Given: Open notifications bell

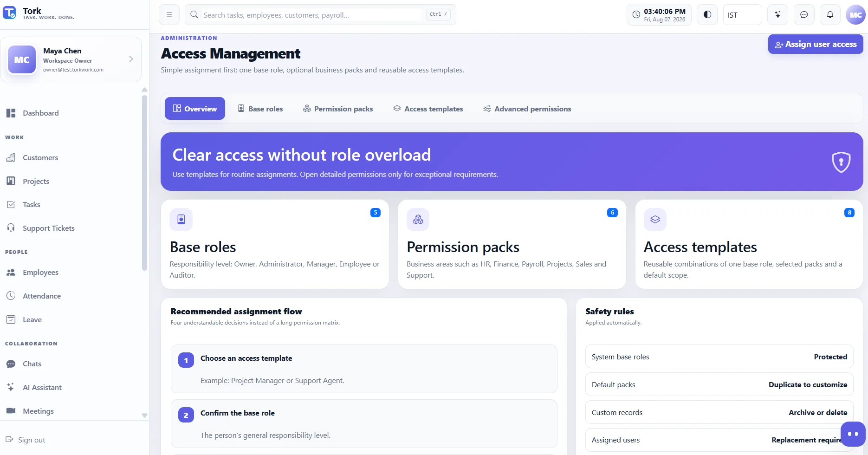Looking at the screenshot, I should pos(830,14).
